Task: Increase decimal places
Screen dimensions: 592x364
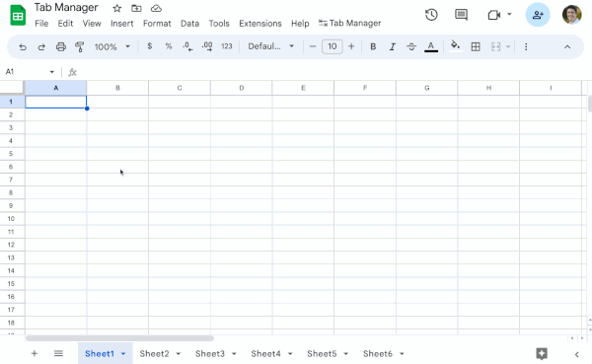Action: 207,46
